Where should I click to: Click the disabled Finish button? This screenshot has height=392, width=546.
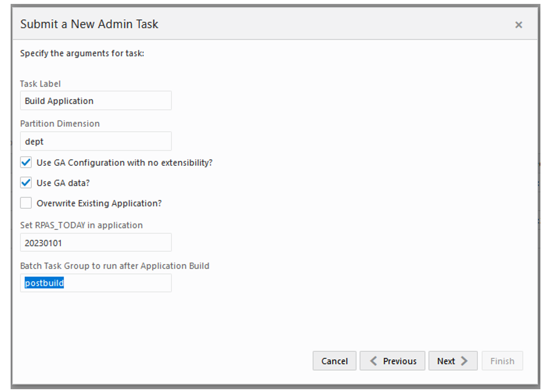[502, 361]
